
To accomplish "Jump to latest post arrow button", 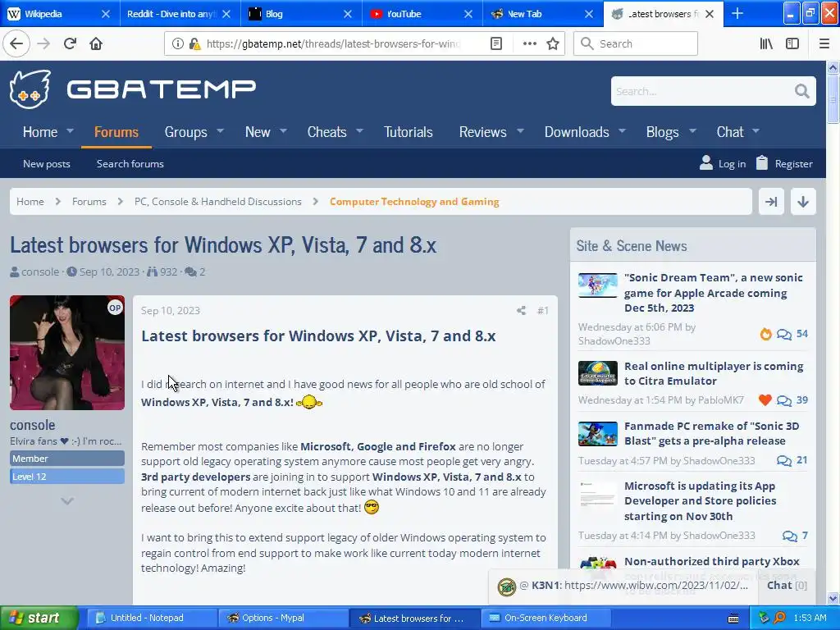I will pos(771,202).
